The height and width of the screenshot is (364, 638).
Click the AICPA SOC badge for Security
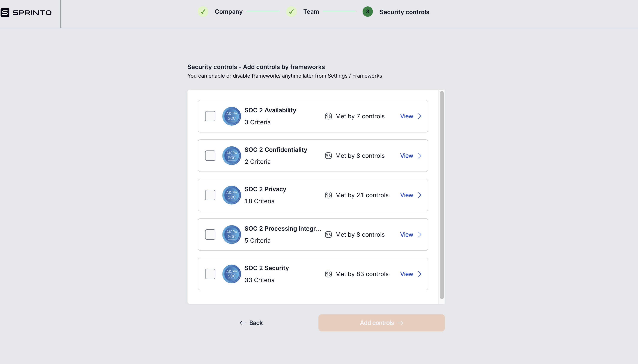231,274
